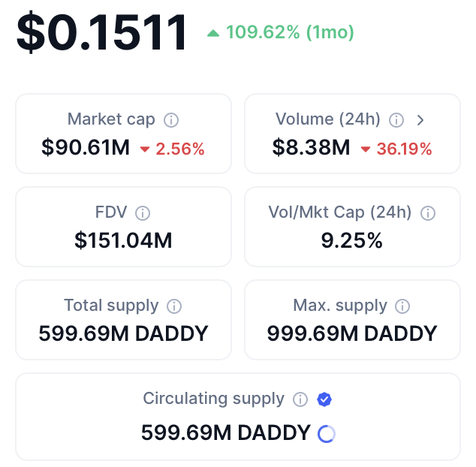The image size is (476, 467).
Task: Click the red 2.56% market cap change
Action: 173,149
